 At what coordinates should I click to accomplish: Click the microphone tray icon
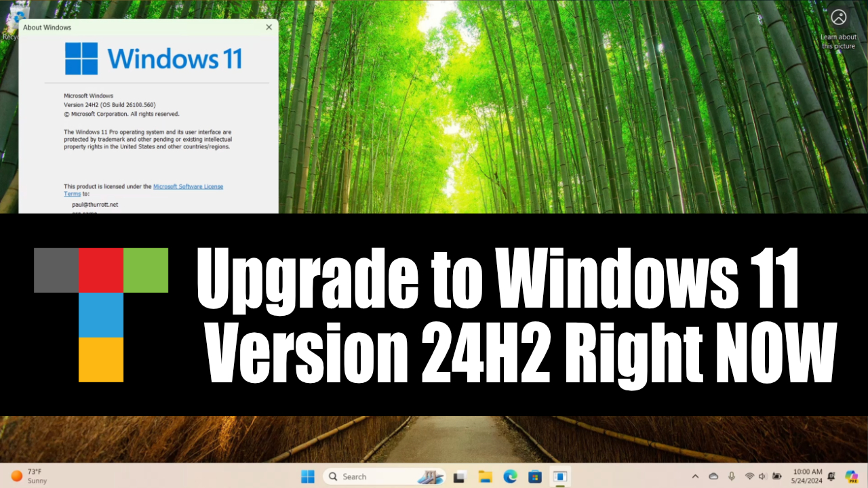click(732, 476)
